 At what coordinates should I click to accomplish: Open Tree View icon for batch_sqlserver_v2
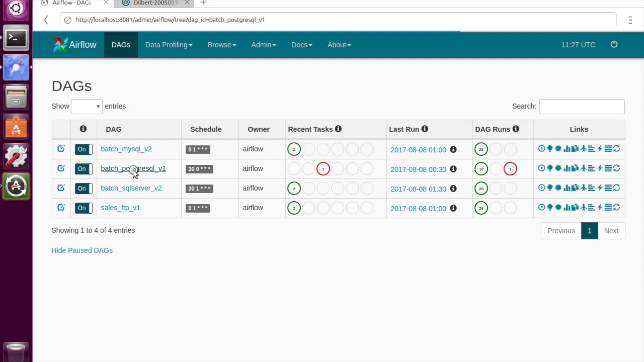550,188
